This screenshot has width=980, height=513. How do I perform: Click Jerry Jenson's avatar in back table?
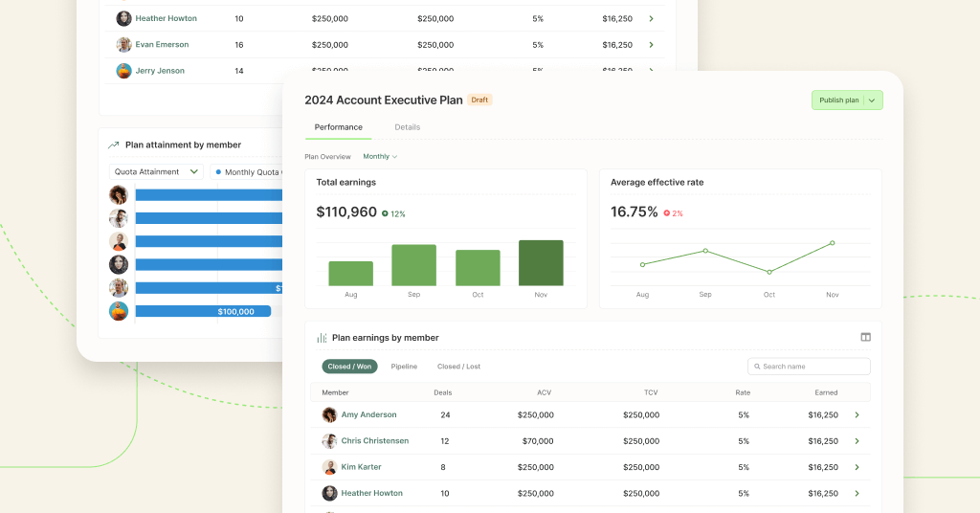(123, 71)
